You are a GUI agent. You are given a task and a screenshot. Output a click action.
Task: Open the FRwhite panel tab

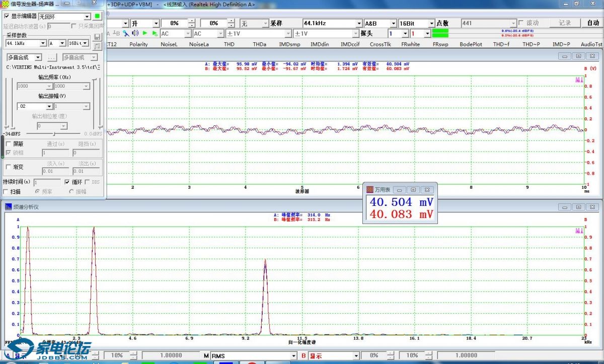pos(410,44)
